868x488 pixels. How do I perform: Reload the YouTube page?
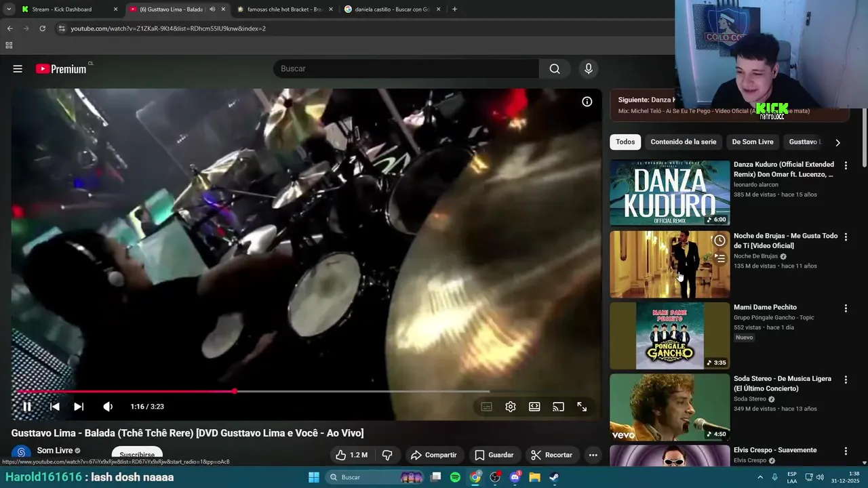pyautogui.click(x=42, y=28)
